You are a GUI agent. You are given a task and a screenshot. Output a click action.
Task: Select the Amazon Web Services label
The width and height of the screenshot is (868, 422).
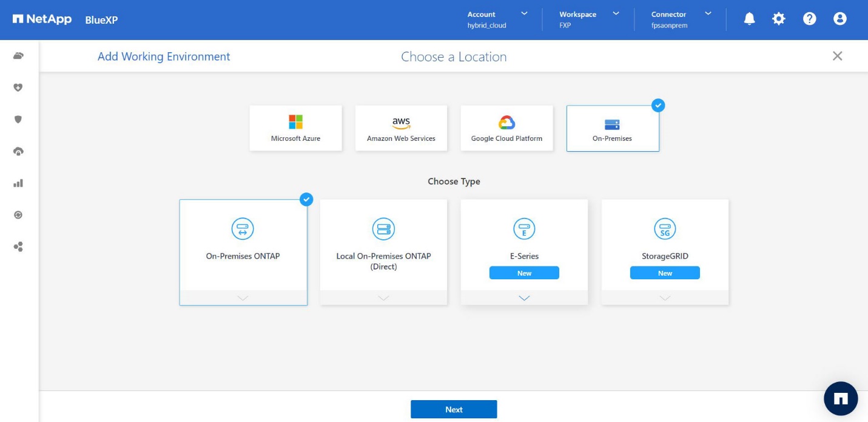pyautogui.click(x=401, y=138)
